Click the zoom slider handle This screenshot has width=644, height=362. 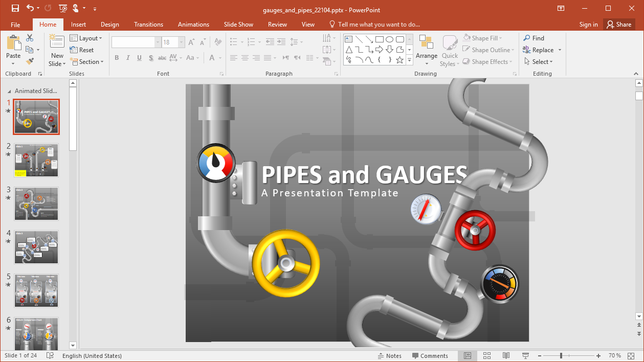tap(561, 356)
